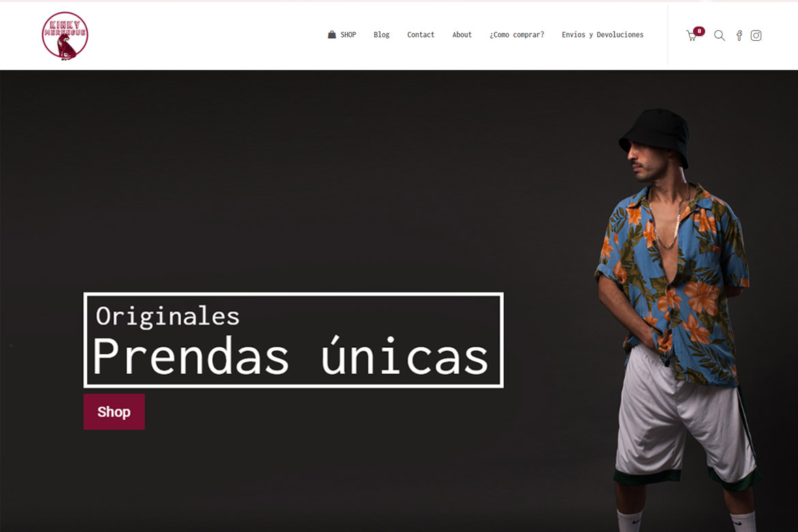Navigate to the About page

pos(462,35)
